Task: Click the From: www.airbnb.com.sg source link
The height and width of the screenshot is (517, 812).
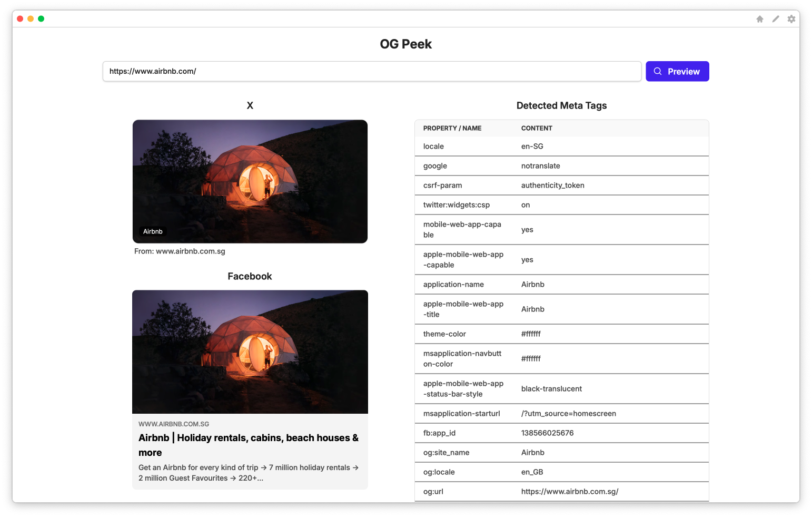Action: pyautogui.click(x=180, y=251)
